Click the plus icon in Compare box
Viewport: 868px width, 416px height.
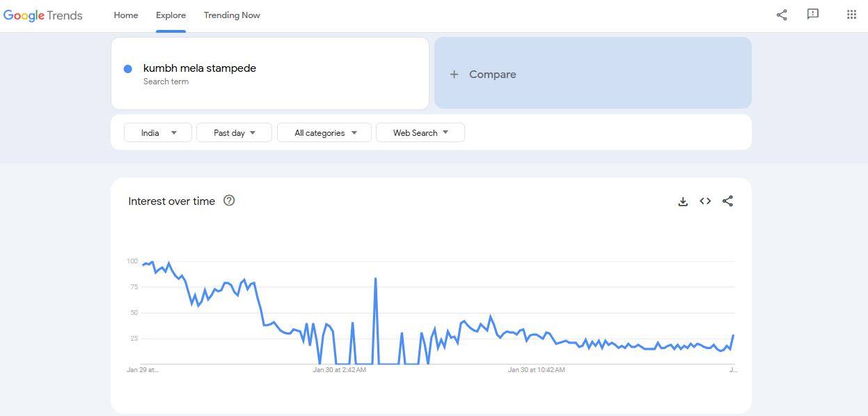(454, 75)
